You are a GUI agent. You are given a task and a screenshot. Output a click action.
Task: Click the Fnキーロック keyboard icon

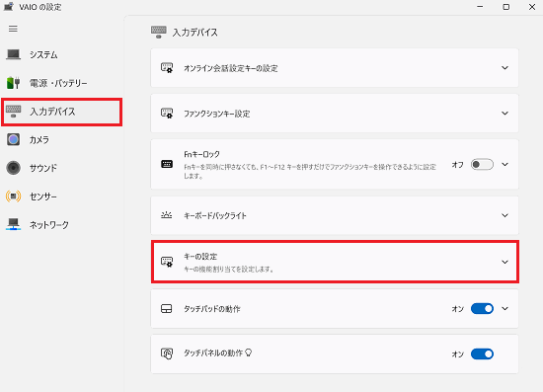coord(167,164)
